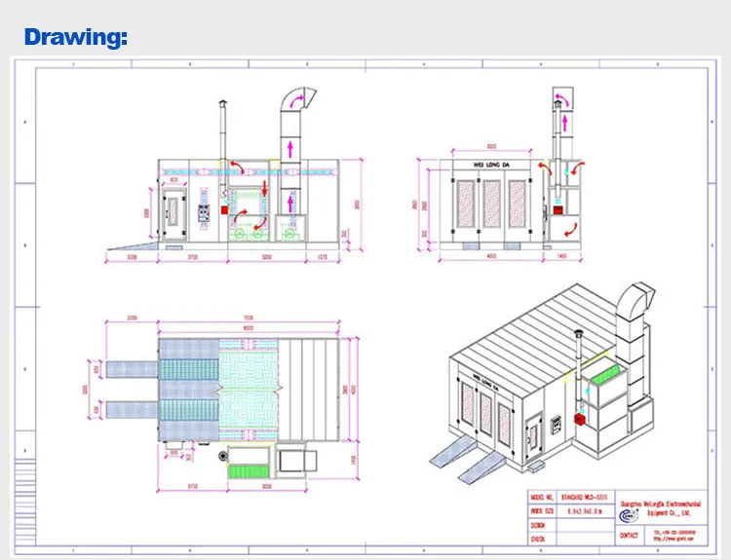This screenshot has width=731, height=560.
Task: Click the personnel door in side elevation
Action: point(175,211)
